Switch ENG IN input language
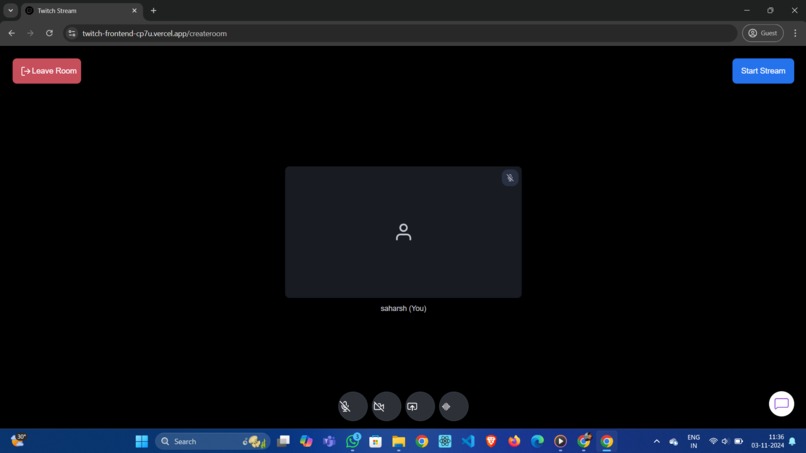This screenshot has width=806, height=453. (693, 441)
